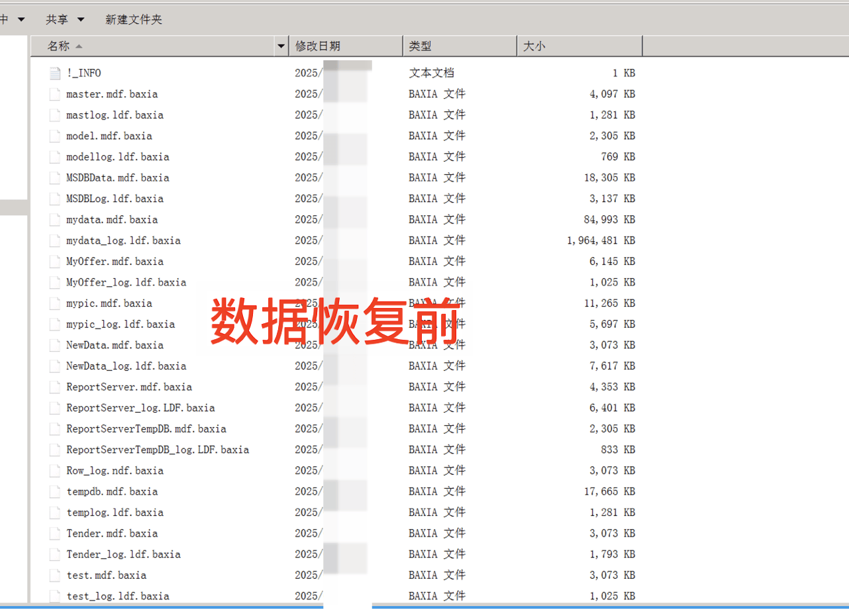The width and height of the screenshot is (849, 616).
Task: Click the icon next to Row_log.ndf.baxia
Action: (54, 470)
